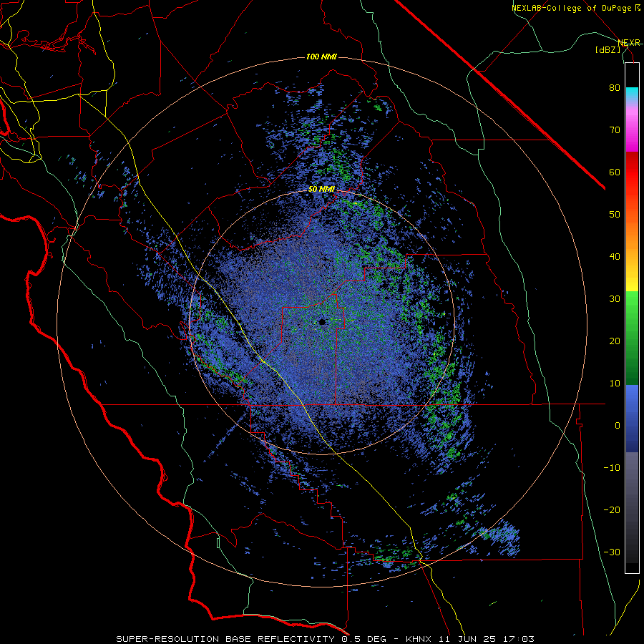This screenshot has height=644, width=644.
Task: Click the 10 value on dBZ scale
Action: click(x=615, y=384)
